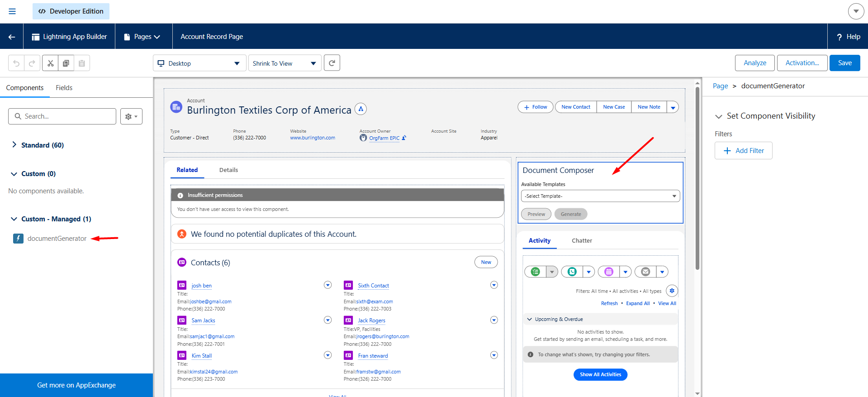Switch to the Details tab
Screen dimensions: 868x397
click(x=228, y=170)
